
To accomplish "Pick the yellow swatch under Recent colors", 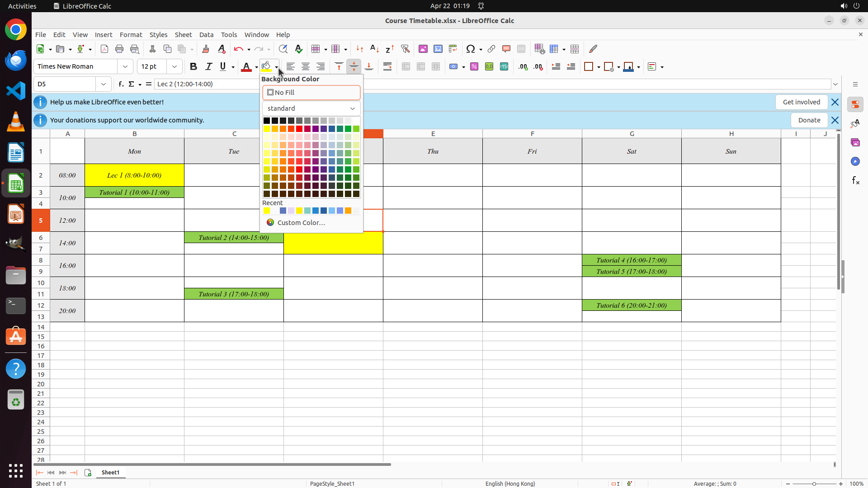I will [x=267, y=211].
